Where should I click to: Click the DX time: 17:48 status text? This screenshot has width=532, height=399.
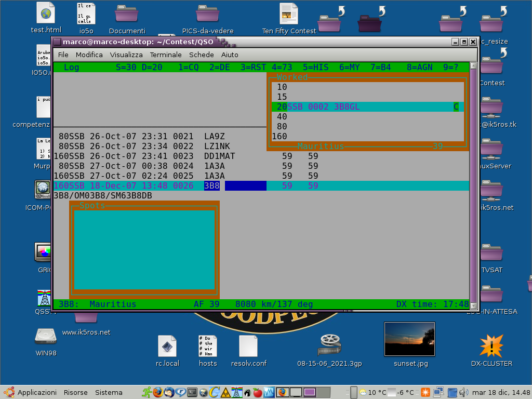(x=433, y=304)
